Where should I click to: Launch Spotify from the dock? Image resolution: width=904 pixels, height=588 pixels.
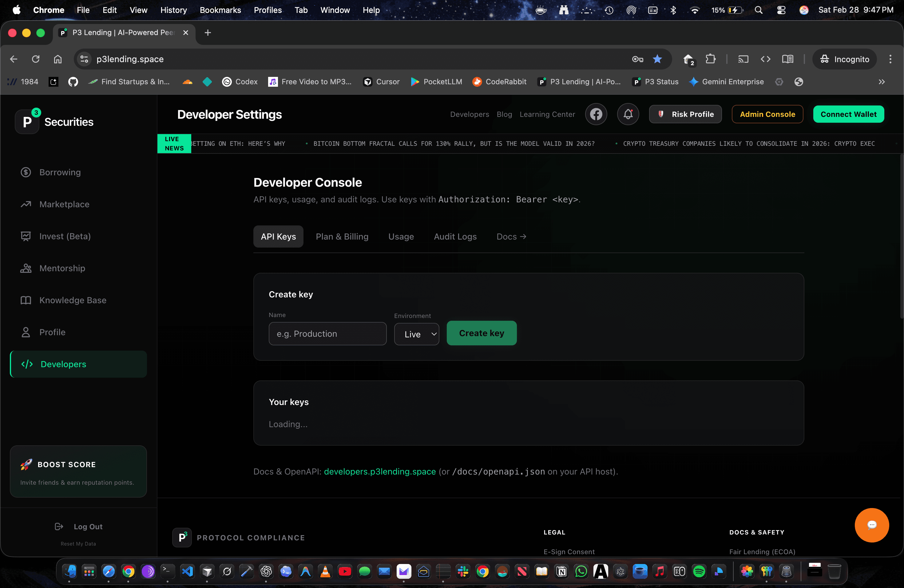[x=699, y=571]
